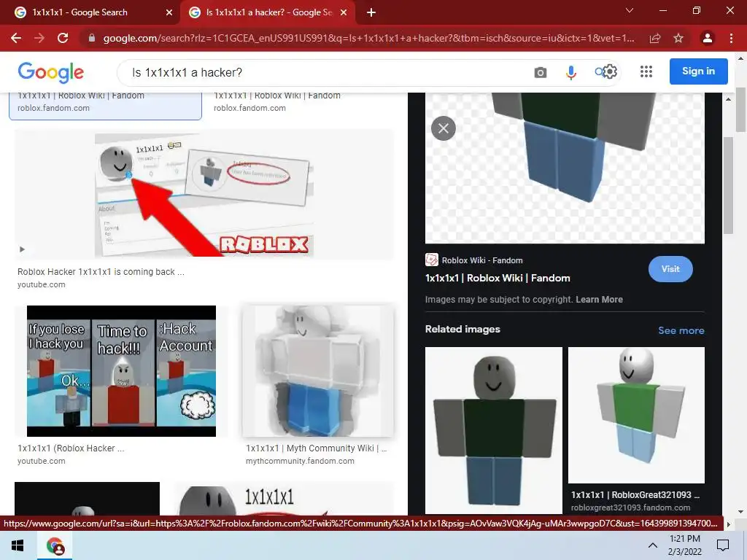This screenshot has width=747, height=560.
Task: Open 'Learn More' copyright link
Action: coord(599,300)
